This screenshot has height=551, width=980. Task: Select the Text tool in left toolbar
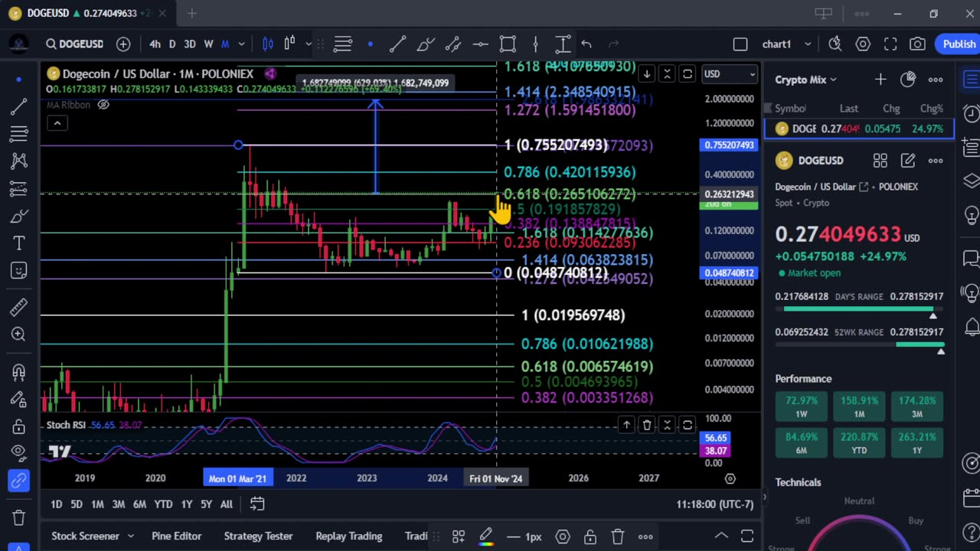pyautogui.click(x=18, y=243)
